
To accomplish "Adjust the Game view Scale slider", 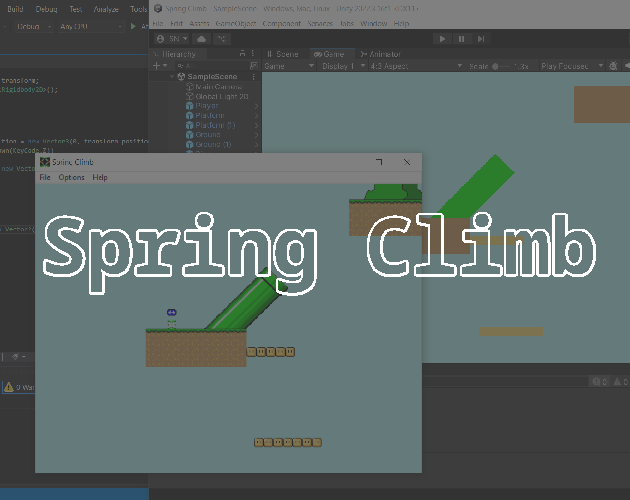I will point(501,66).
